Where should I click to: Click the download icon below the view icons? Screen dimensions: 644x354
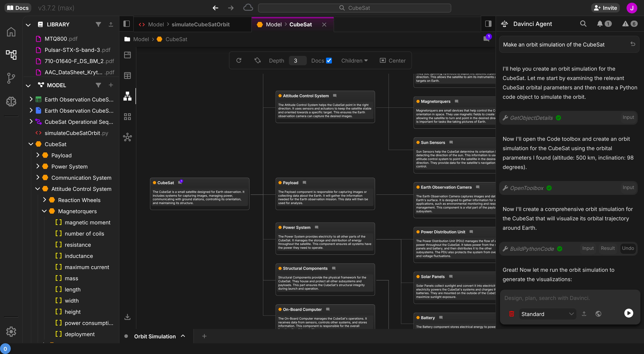click(x=127, y=317)
